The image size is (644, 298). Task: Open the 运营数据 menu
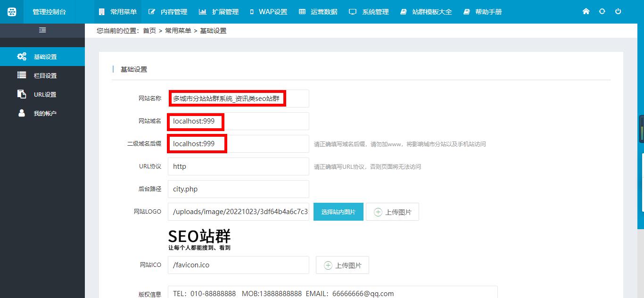pyautogui.click(x=318, y=12)
